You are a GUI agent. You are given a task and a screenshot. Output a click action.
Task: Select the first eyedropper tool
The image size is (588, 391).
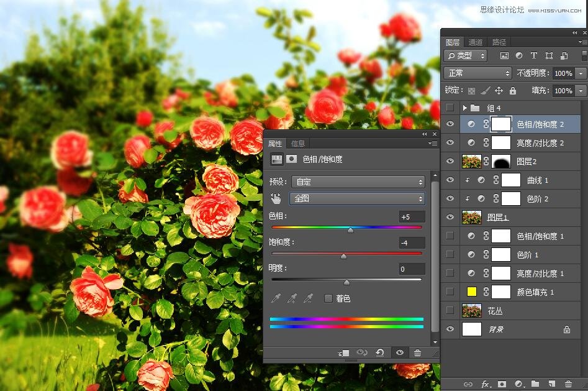point(276,298)
